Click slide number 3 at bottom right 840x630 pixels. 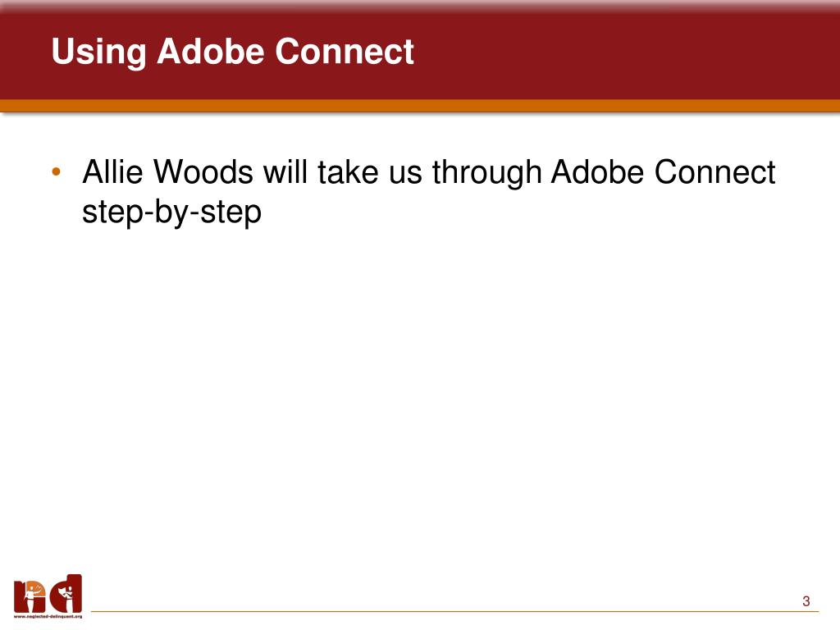tap(806, 602)
